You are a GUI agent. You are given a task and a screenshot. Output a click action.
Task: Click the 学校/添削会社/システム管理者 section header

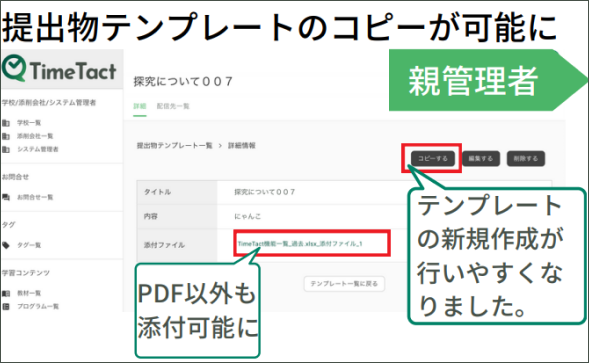pos(49,103)
